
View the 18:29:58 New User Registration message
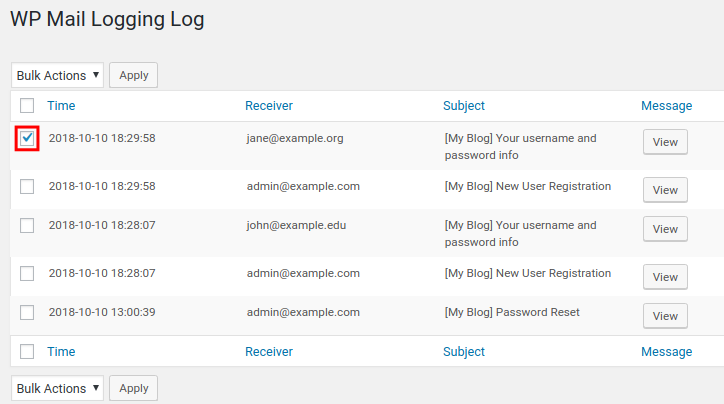pyautogui.click(x=665, y=190)
